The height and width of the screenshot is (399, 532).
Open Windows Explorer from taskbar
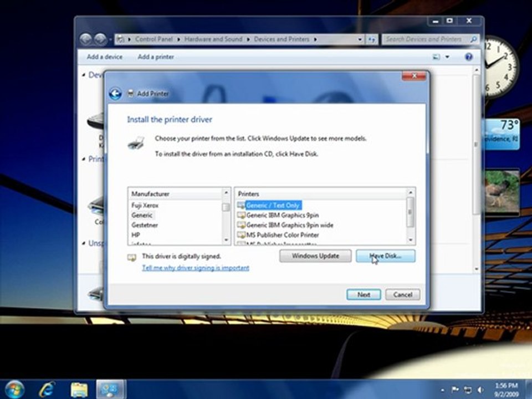(x=79, y=390)
